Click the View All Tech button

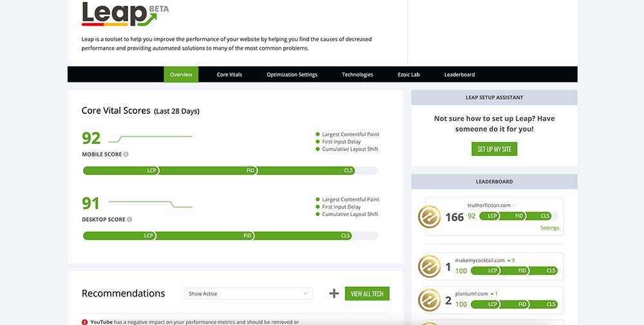pyautogui.click(x=367, y=294)
